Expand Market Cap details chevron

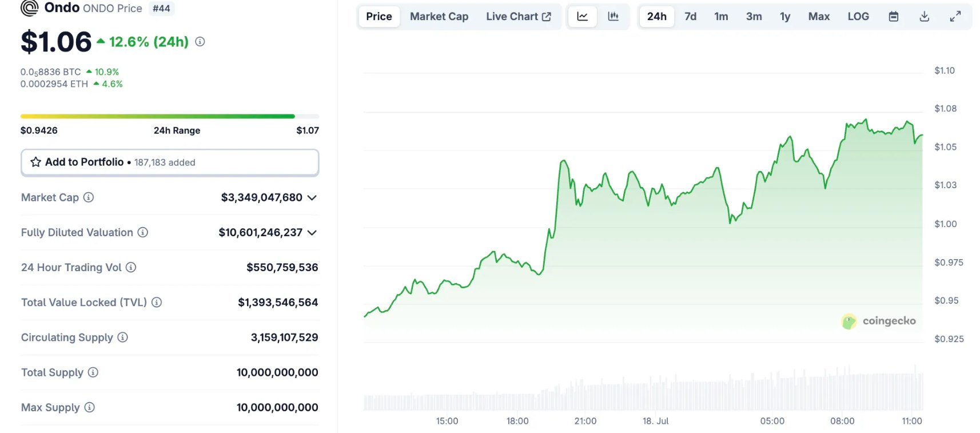point(312,198)
